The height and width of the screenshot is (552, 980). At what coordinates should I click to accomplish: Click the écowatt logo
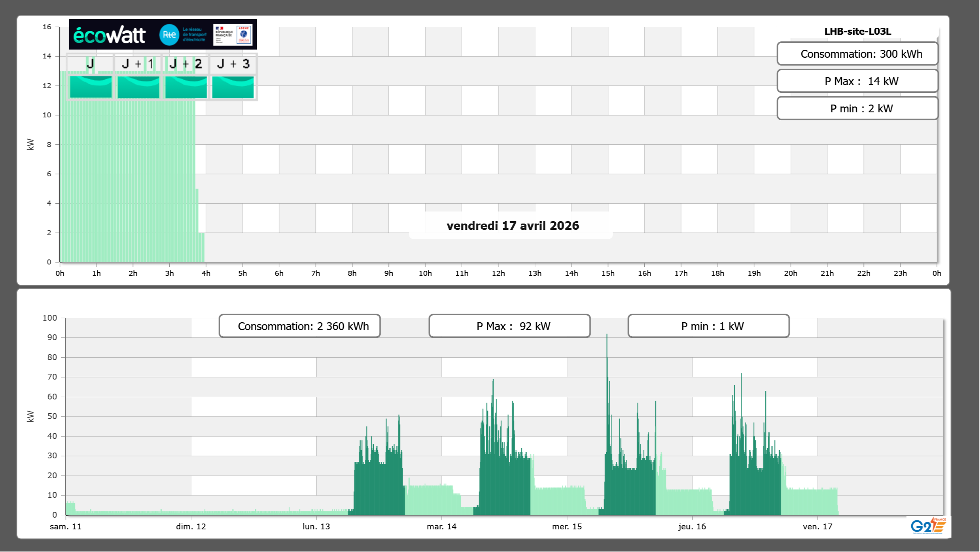pyautogui.click(x=109, y=35)
